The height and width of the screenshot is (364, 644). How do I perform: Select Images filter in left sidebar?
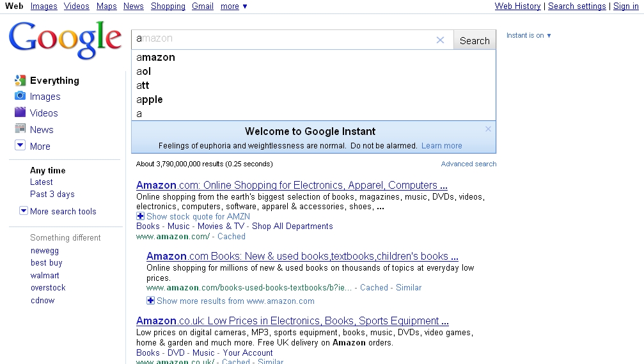coord(45,97)
